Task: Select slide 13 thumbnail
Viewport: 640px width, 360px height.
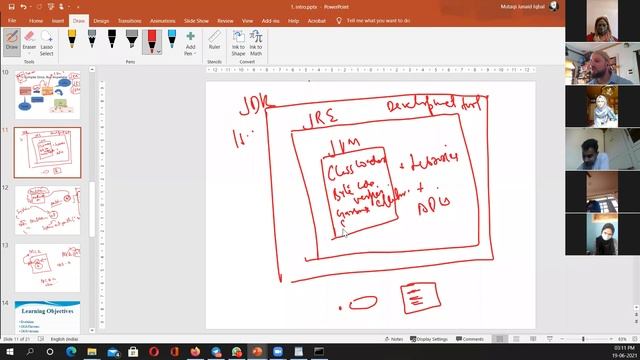Action: click(47, 268)
